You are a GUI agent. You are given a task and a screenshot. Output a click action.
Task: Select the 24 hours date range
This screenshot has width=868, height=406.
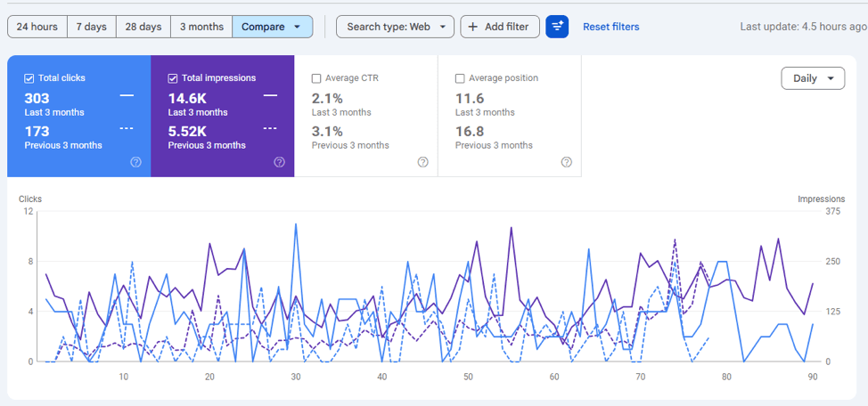[37, 27]
